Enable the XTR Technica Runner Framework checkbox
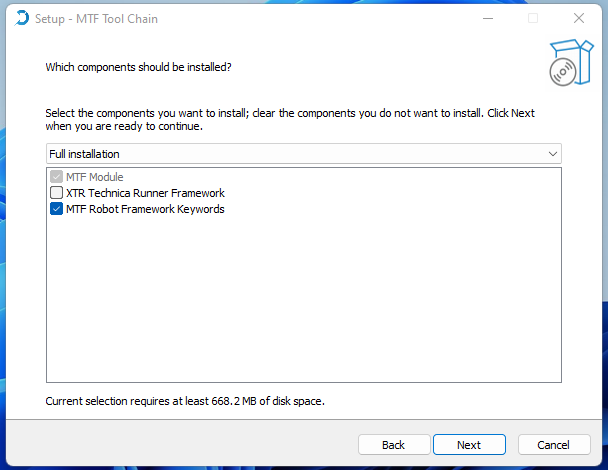The height and width of the screenshot is (470, 608). coord(57,193)
